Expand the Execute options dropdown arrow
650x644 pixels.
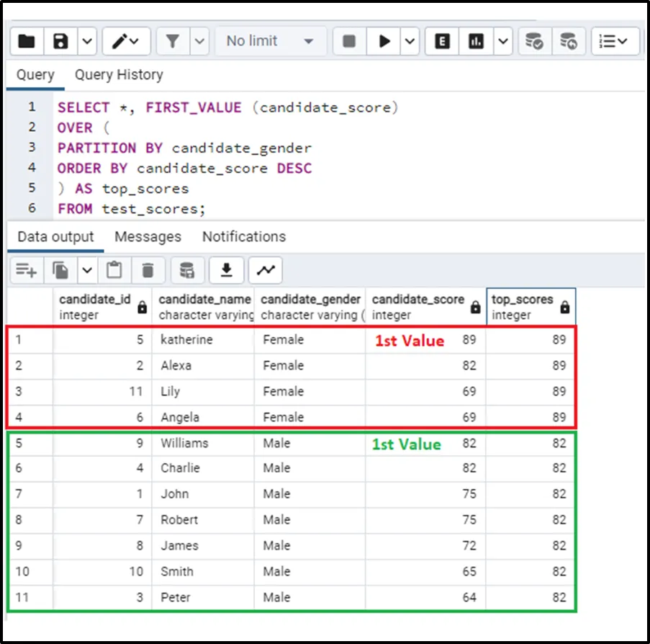410,41
